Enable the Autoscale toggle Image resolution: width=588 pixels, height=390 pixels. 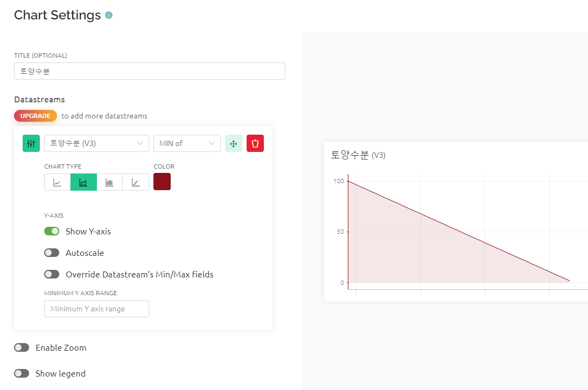pos(52,253)
